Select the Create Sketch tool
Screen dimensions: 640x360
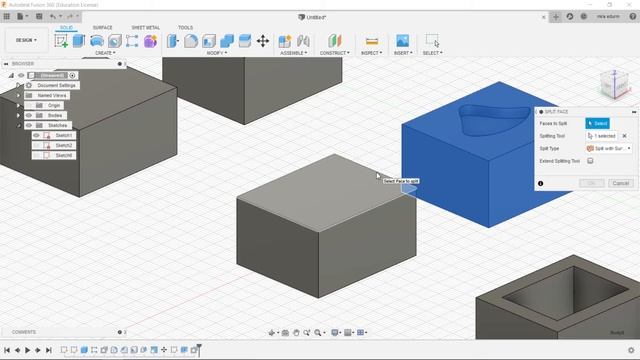point(61,41)
